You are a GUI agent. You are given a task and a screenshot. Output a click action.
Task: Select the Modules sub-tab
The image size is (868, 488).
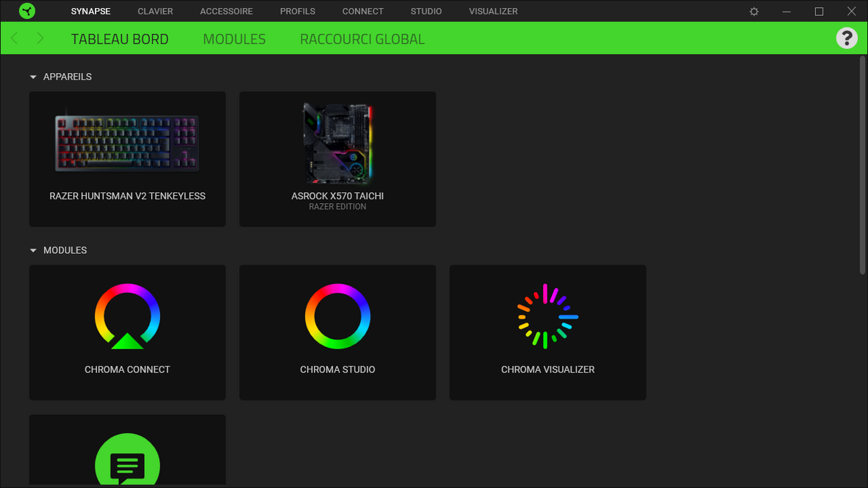click(234, 39)
